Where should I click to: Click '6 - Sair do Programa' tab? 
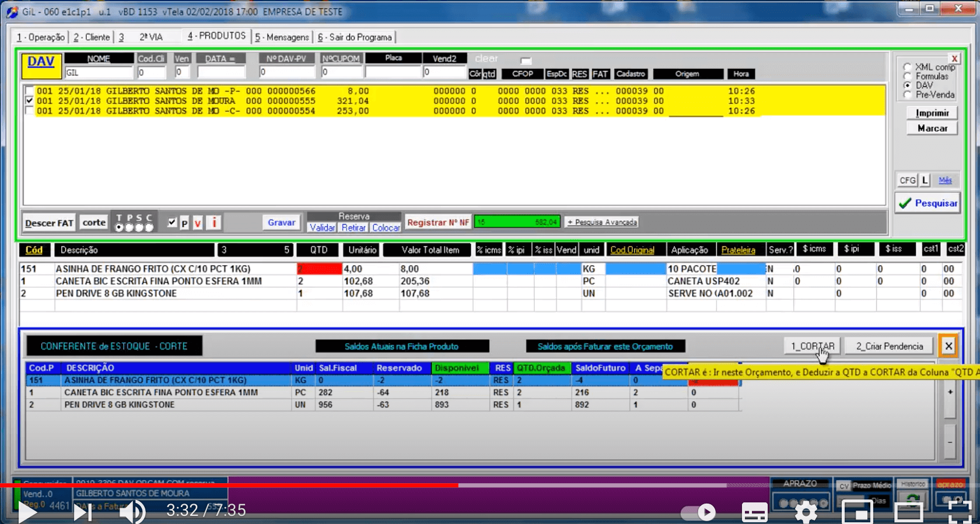tap(355, 37)
